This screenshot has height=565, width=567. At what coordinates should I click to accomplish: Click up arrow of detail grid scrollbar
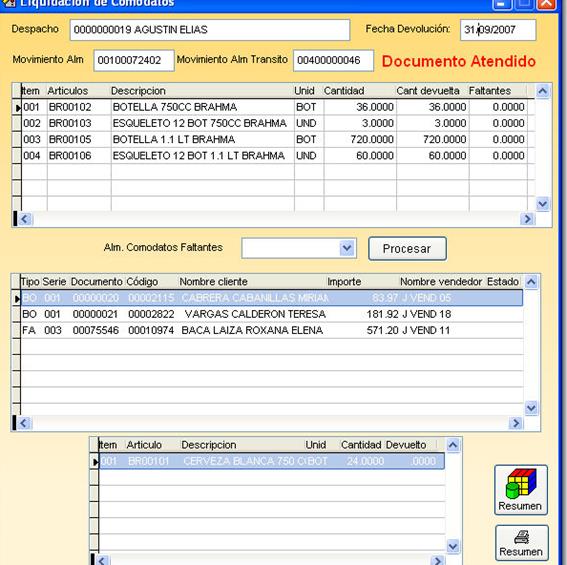click(453, 445)
